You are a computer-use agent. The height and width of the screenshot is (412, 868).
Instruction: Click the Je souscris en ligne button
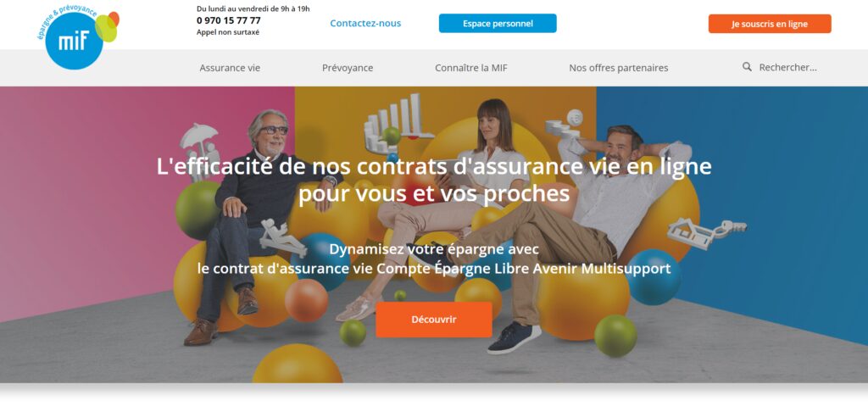click(x=770, y=24)
